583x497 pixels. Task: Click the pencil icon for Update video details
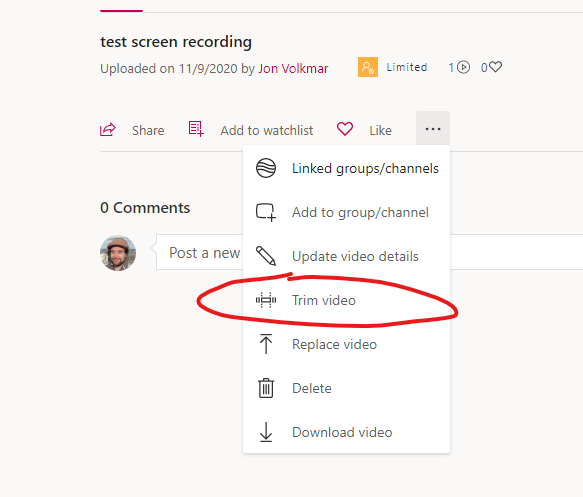pyautogui.click(x=266, y=256)
